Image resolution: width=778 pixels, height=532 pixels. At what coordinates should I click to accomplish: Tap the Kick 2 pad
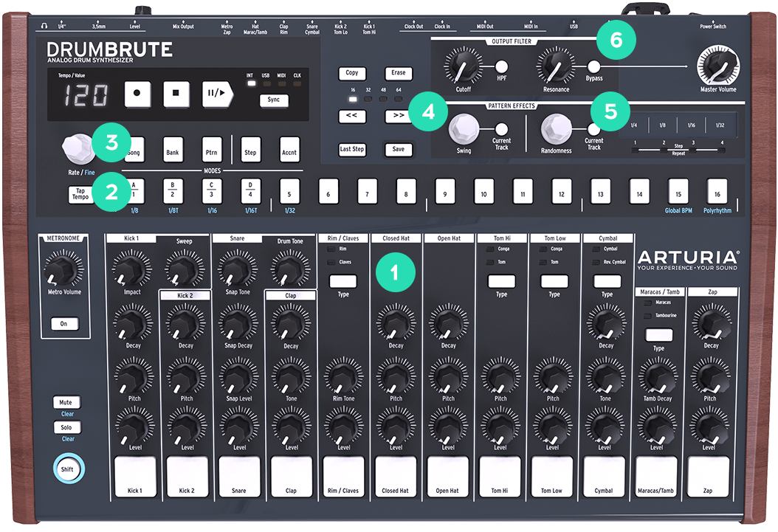click(x=187, y=477)
